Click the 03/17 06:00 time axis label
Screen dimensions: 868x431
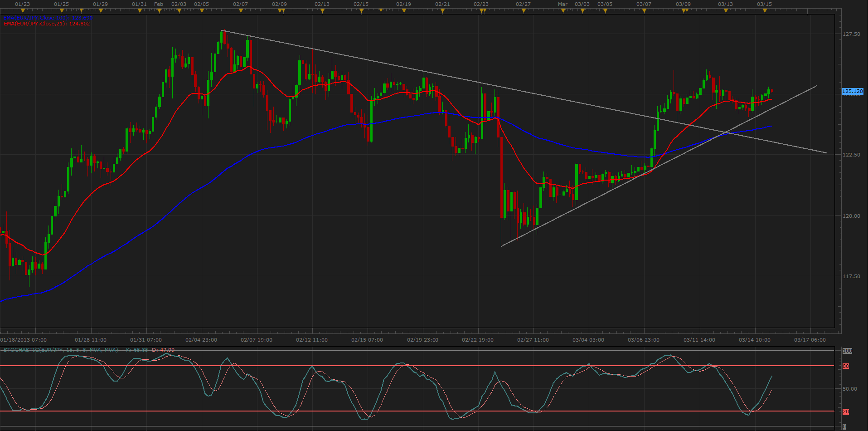coord(810,340)
